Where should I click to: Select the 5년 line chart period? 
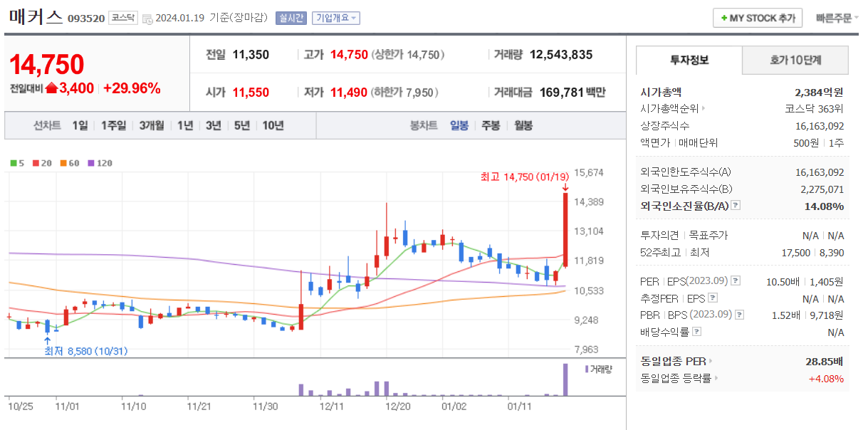click(241, 126)
